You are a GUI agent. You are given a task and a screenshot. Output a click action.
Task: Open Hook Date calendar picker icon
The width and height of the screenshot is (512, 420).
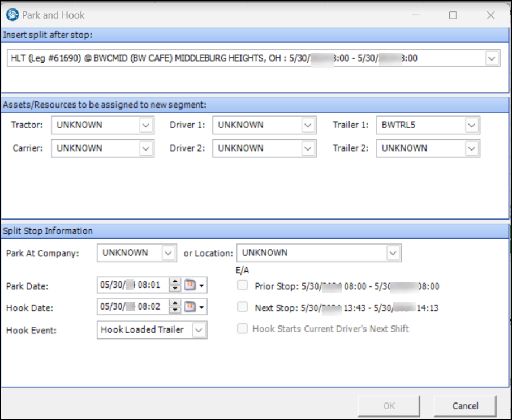coord(190,307)
